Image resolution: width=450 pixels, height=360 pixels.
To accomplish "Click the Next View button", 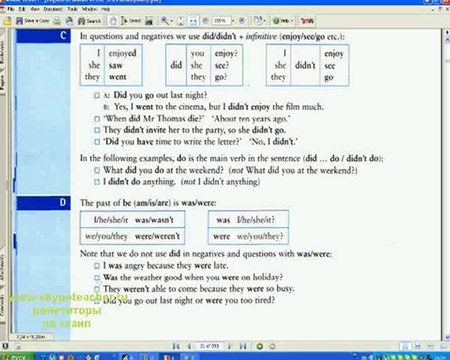I will tap(272, 346).
